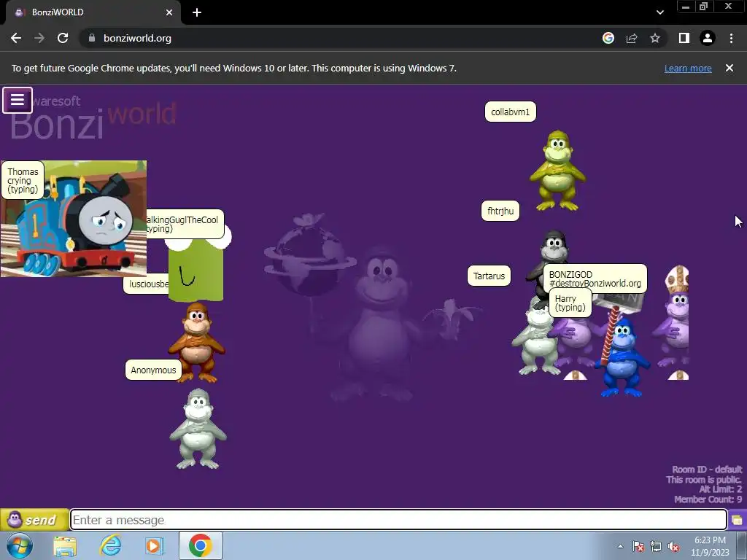Click the Google icon in address bar
Image resolution: width=747 pixels, height=560 pixels.
click(608, 38)
